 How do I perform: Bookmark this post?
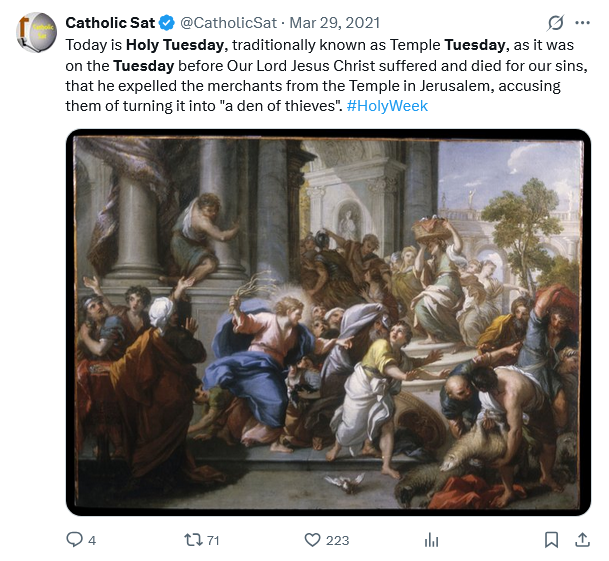coord(551,540)
